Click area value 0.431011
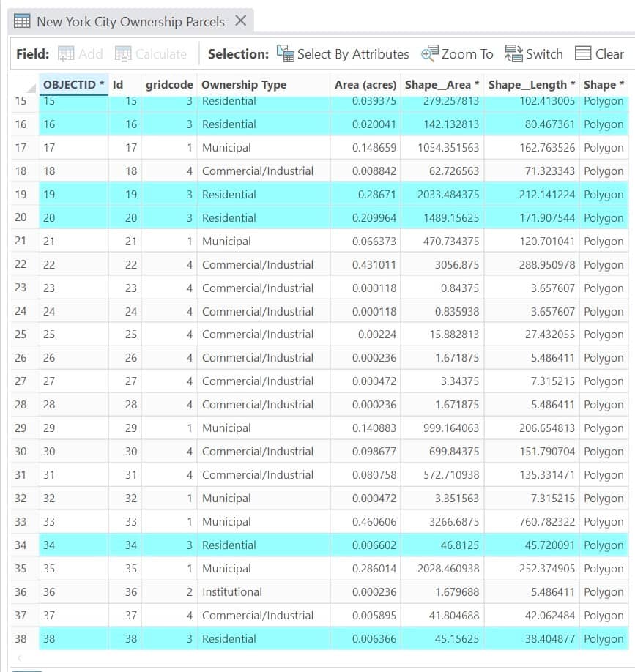The image size is (635, 672). click(365, 264)
